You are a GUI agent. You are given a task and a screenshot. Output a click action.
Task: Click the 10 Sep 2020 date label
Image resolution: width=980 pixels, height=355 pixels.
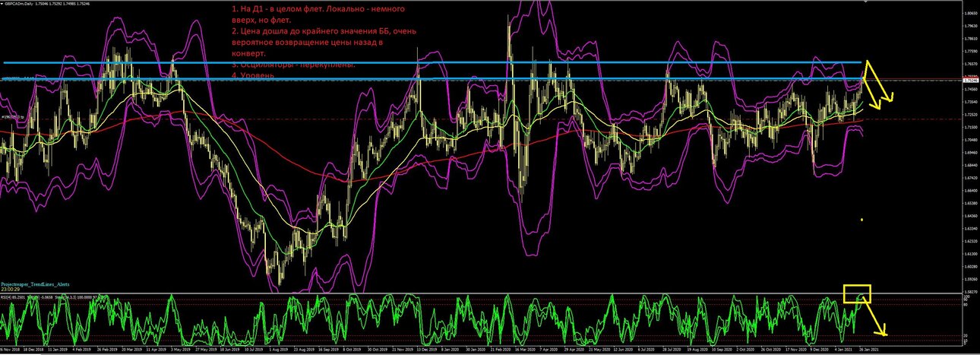pyautogui.click(x=722, y=350)
